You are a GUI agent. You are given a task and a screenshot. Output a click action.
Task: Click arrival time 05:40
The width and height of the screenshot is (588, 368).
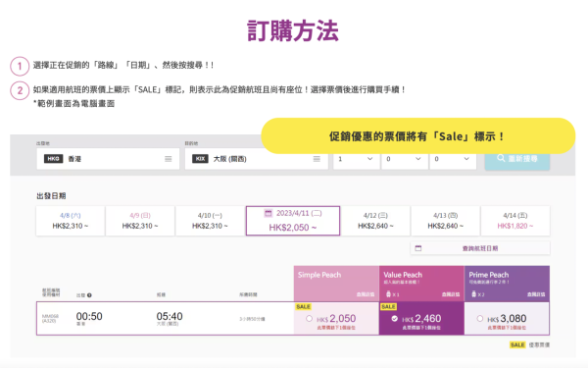(170, 316)
